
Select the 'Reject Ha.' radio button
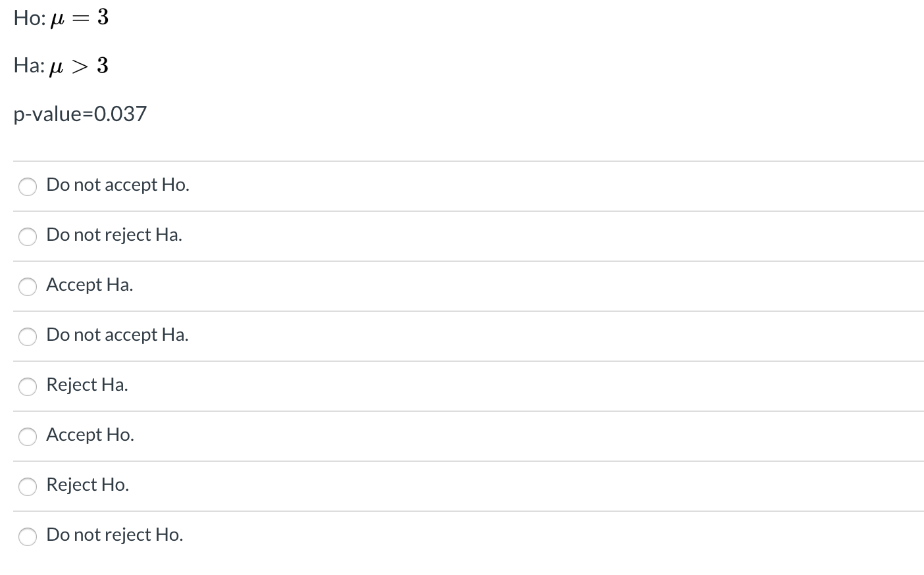click(28, 387)
